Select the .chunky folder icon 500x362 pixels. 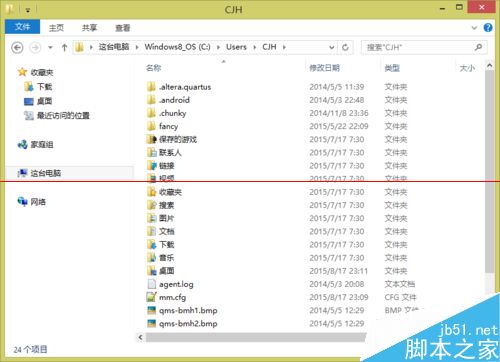pos(151,113)
